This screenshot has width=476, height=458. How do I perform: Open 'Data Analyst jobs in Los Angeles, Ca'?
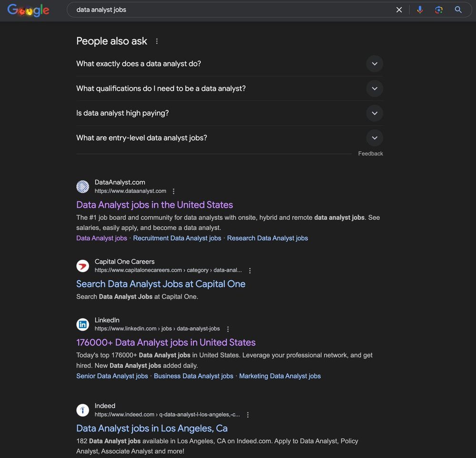(x=152, y=429)
